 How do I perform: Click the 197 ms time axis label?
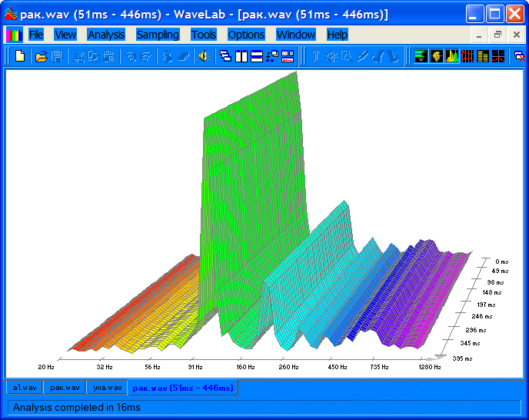(x=486, y=305)
